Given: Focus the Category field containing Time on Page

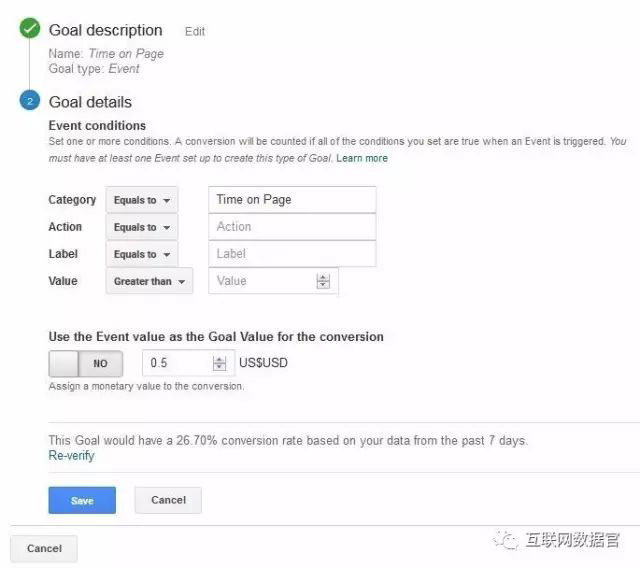Looking at the screenshot, I should 292,200.
